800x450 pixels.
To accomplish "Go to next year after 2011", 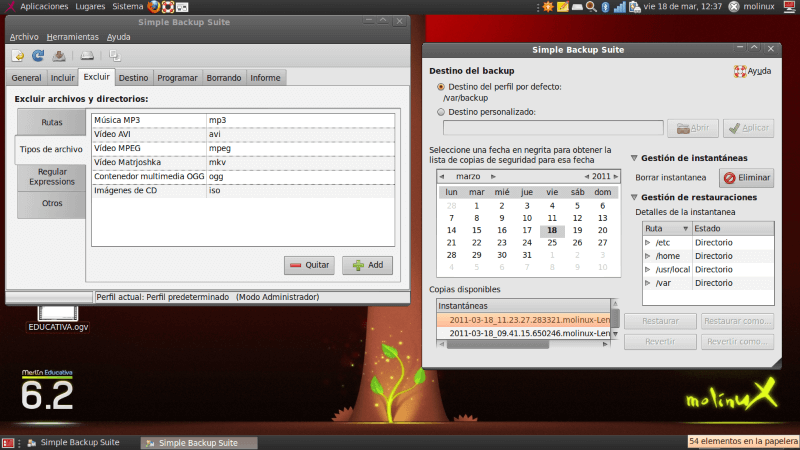I will 615,177.
